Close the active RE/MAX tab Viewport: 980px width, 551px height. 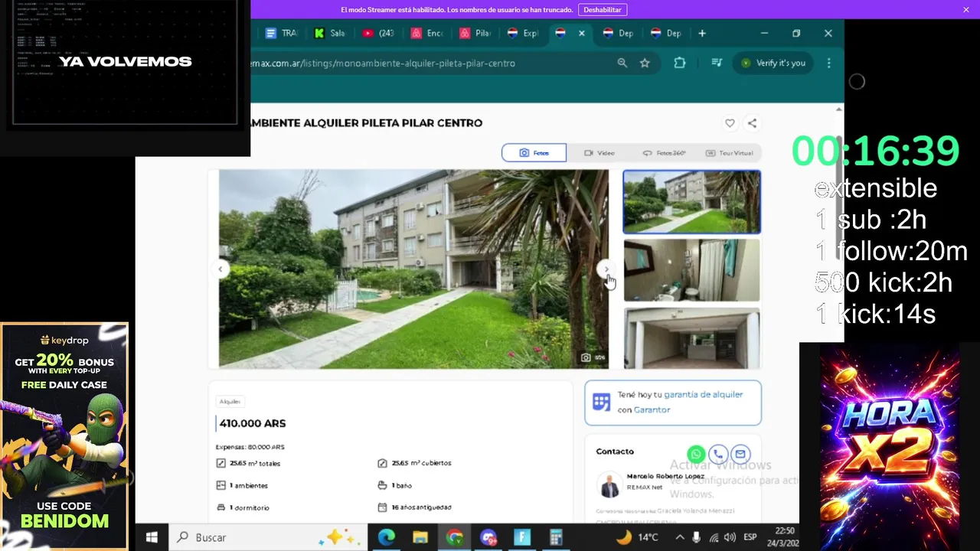[582, 33]
